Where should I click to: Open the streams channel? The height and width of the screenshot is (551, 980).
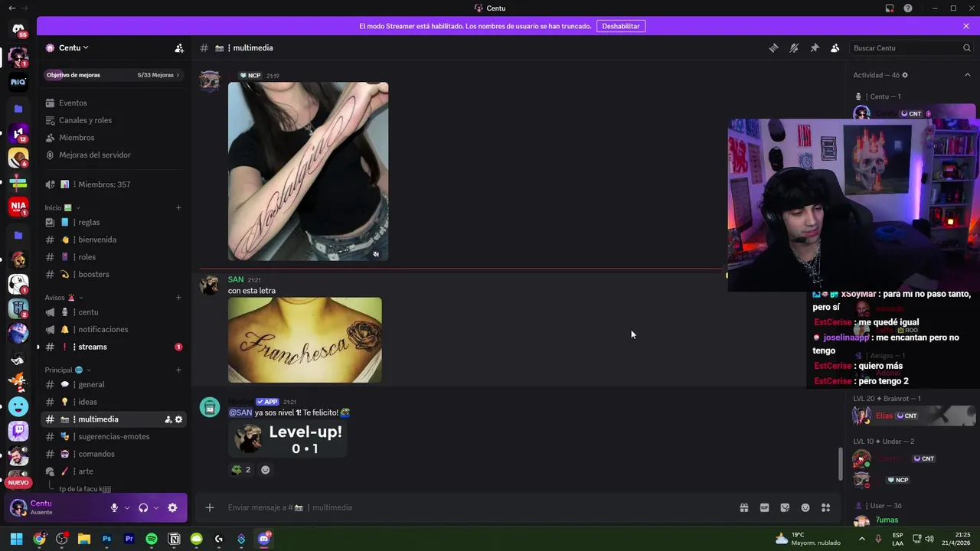113,347
